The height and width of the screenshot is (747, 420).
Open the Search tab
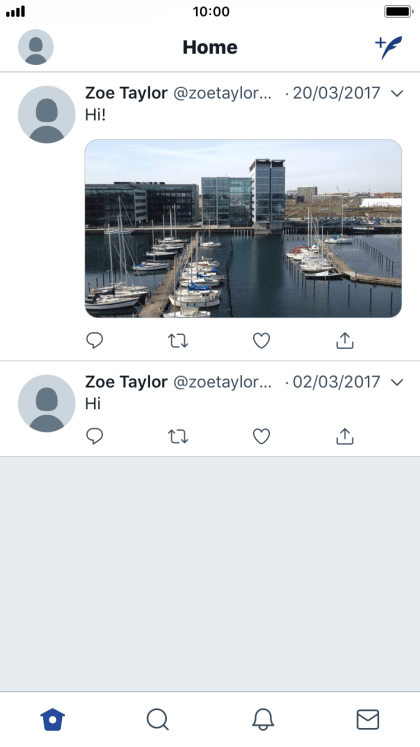pyautogui.click(x=158, y=719)
